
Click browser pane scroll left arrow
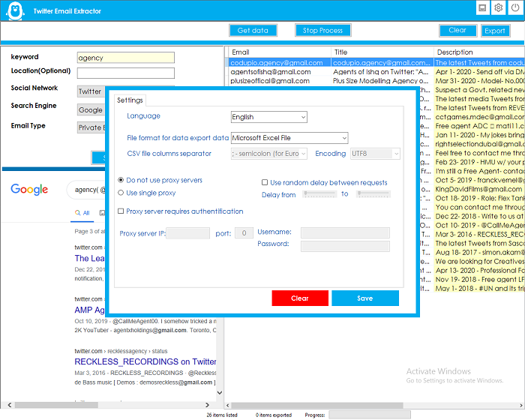pyautogui.click(x=9, y=405)
